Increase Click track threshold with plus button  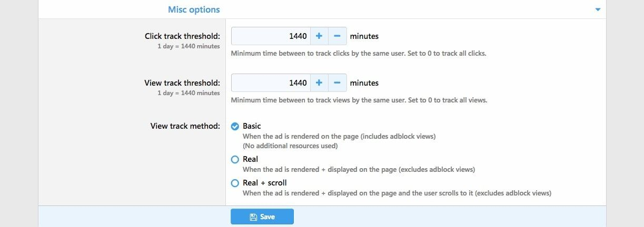319,36
